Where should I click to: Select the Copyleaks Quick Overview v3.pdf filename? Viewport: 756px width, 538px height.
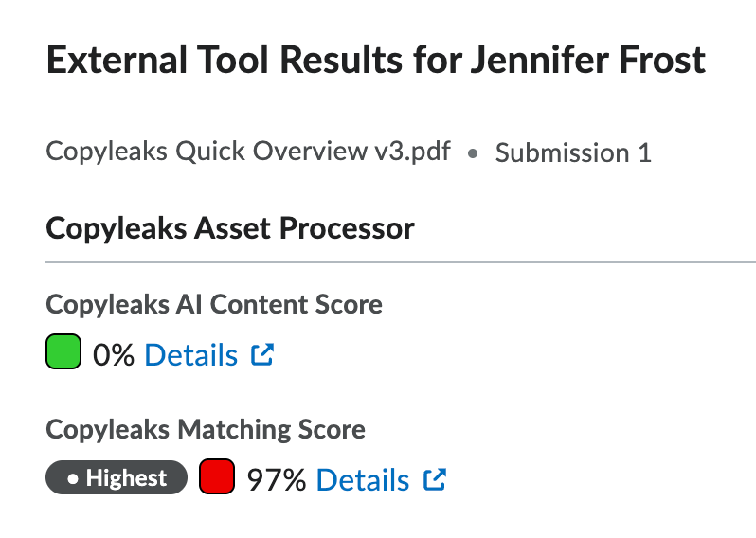tap(248, 152)
